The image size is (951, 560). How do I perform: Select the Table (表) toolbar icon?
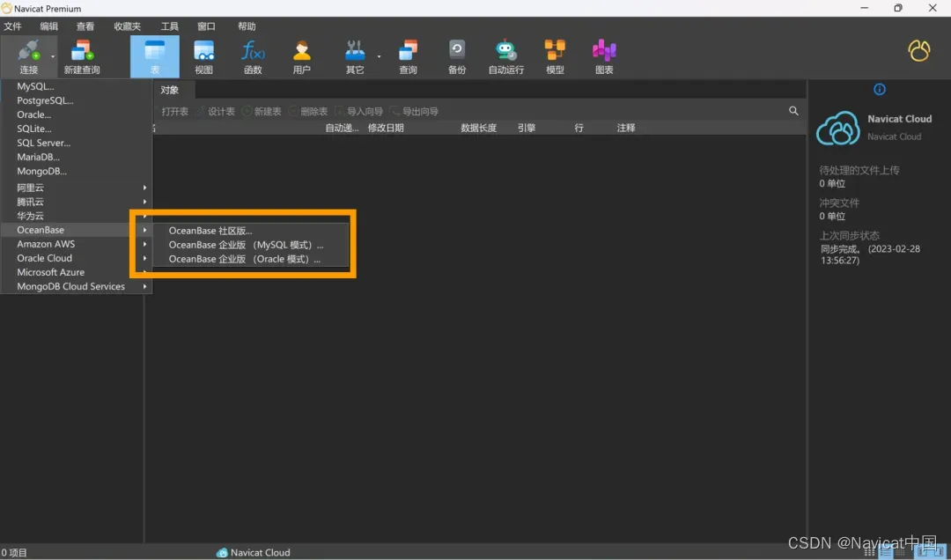(155, 51)
